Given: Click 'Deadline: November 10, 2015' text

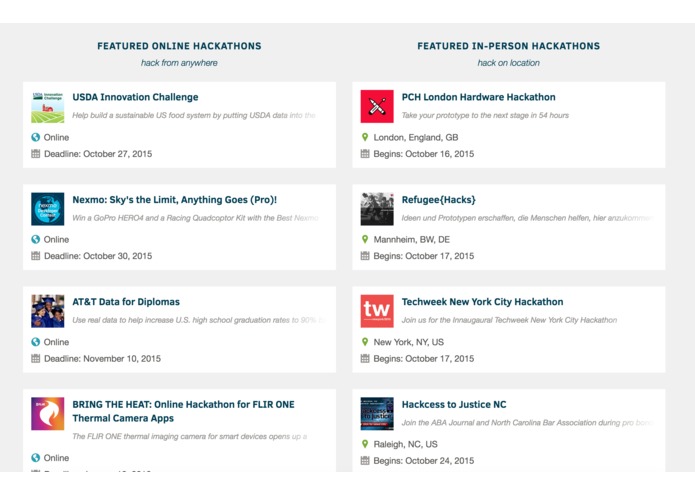Looking at the screenshot, I should coord(102,358).
